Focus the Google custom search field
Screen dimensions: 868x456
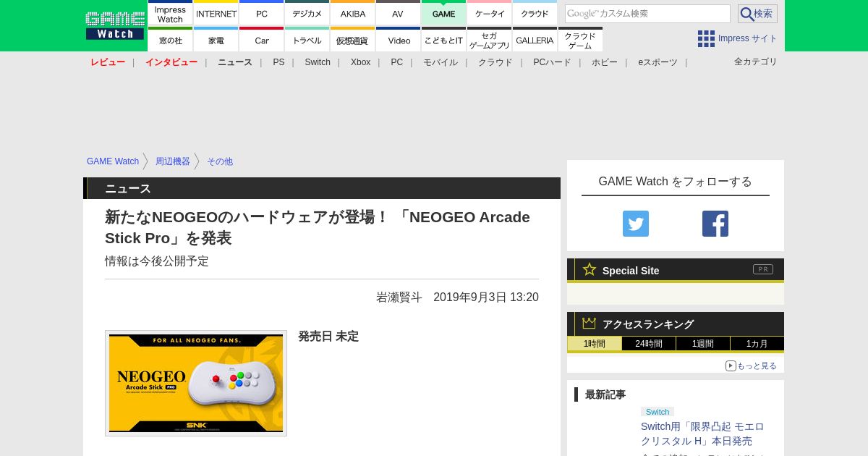coord(647,14)
